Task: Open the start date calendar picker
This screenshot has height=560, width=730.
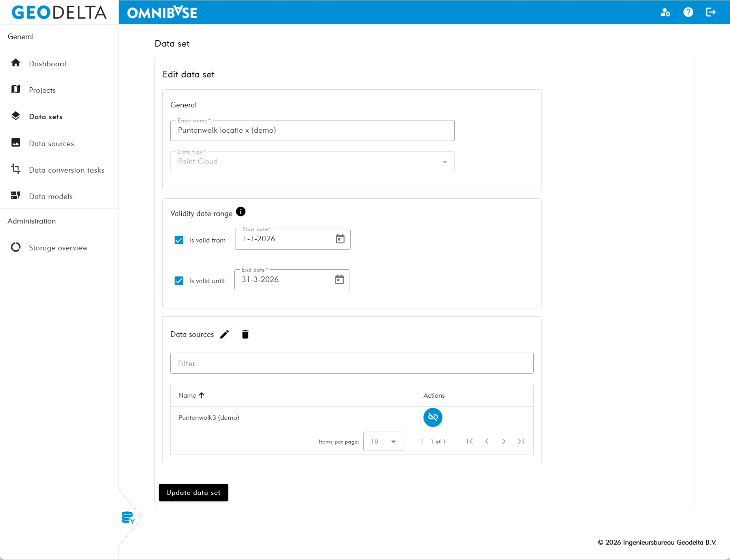Action: tap(340, 239)
